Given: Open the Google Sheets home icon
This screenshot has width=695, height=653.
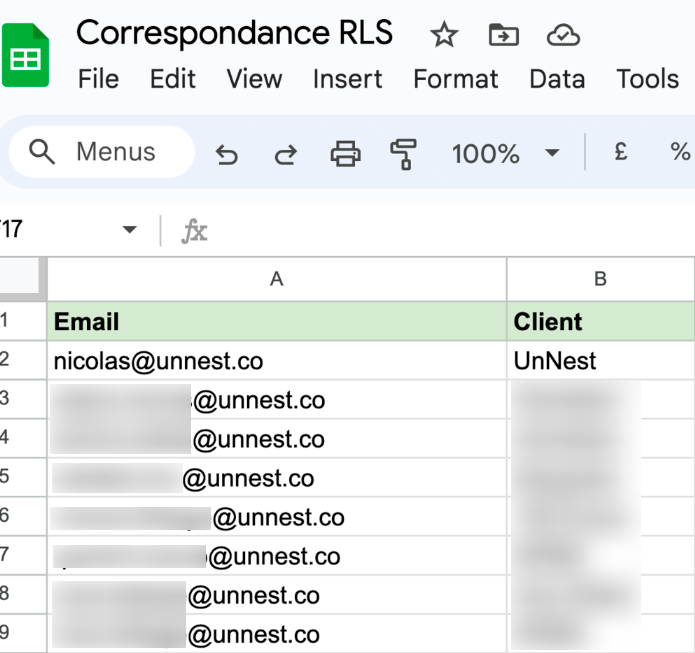Looking at the screenshot, I should [25, 55].
